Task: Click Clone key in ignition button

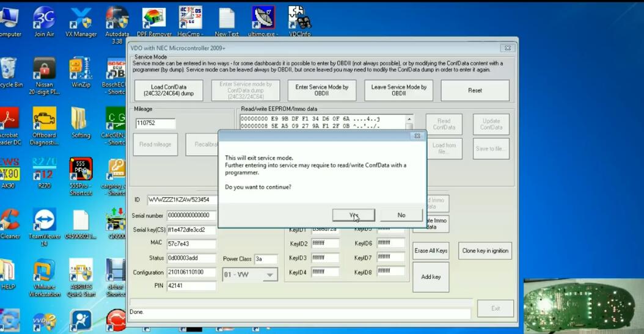Action: pyautogui.click(x=485, y=251)
